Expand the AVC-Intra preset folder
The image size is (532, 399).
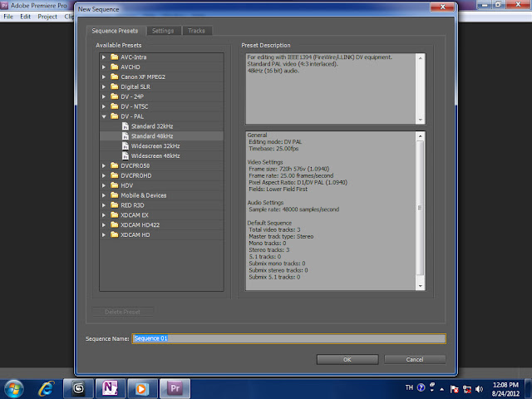click(104, 57)
